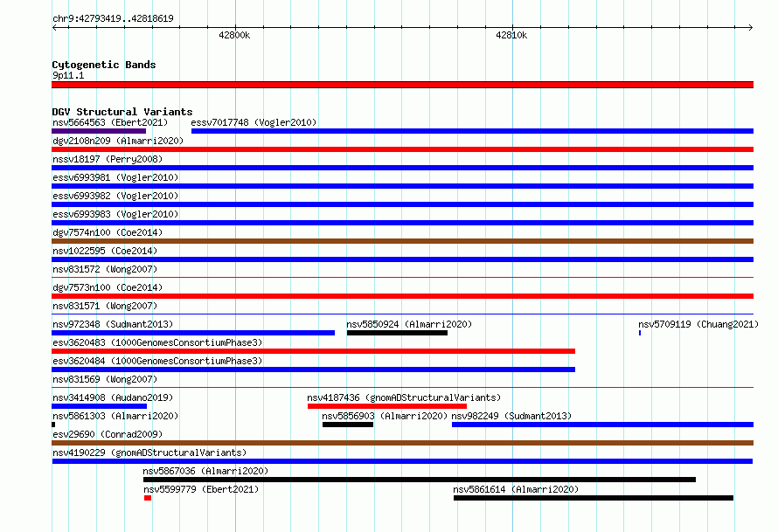Open nsv5599779 (Ebert2021) variant label
This screenshot has width=778, height=532.
click(x=201, y=489)
